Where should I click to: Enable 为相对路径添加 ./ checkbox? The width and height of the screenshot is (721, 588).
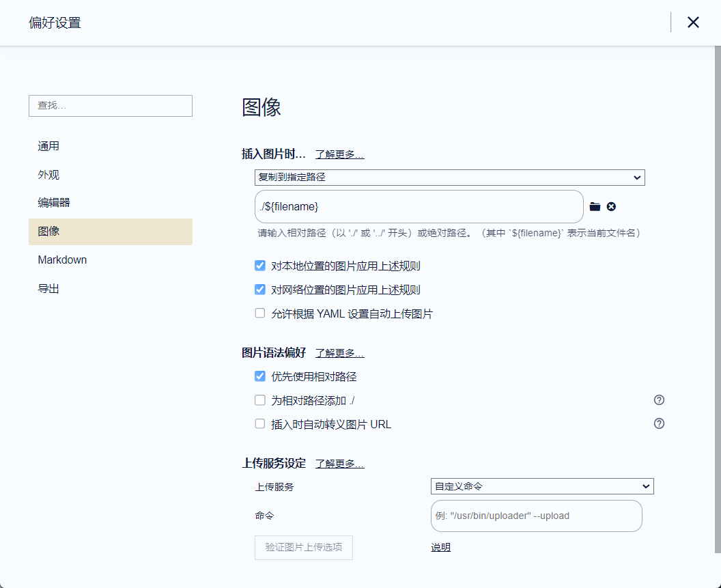pyautogui.click(x=260, y=400)
